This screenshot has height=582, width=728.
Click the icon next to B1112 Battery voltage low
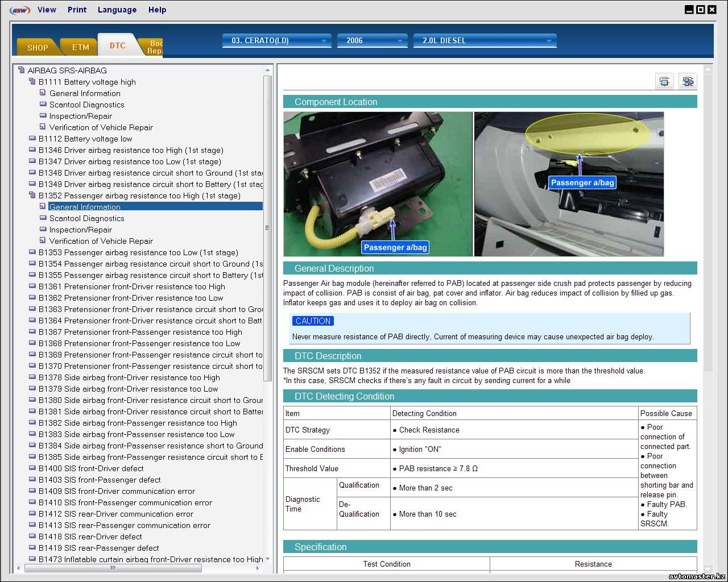[32, 138]
